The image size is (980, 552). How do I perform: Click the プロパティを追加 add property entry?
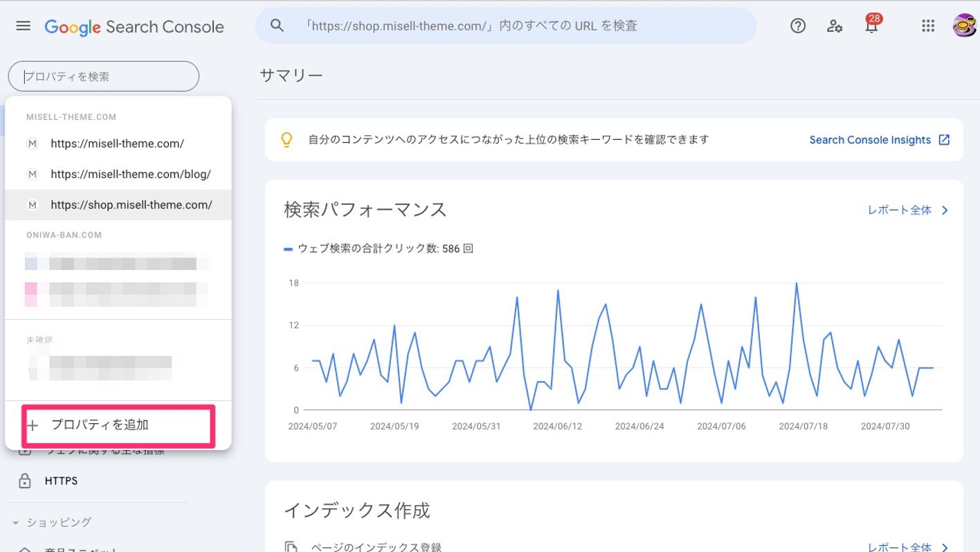118,425
